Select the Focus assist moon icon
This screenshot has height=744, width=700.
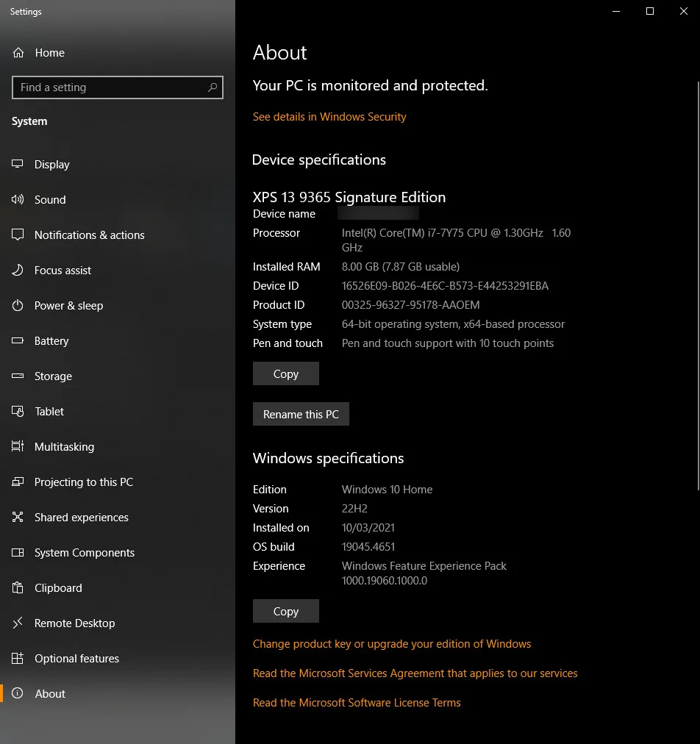pos(18,271)
